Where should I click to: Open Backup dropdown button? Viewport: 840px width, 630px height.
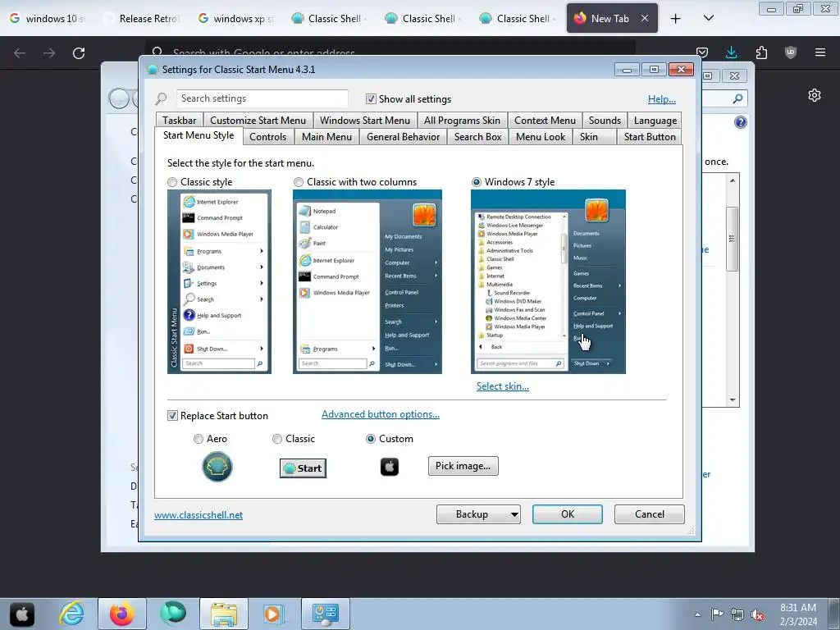478,514
